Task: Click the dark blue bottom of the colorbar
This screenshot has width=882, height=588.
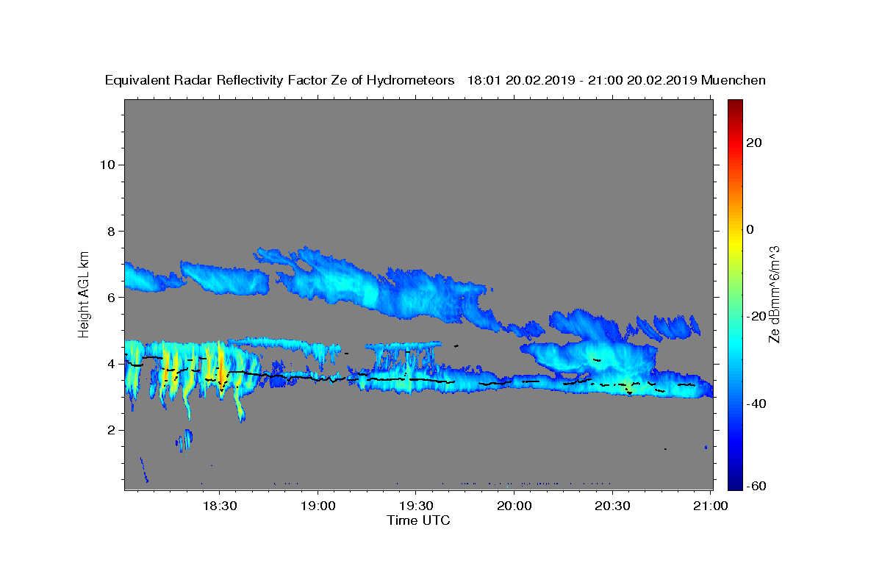Action: click(x=734, y=482)
